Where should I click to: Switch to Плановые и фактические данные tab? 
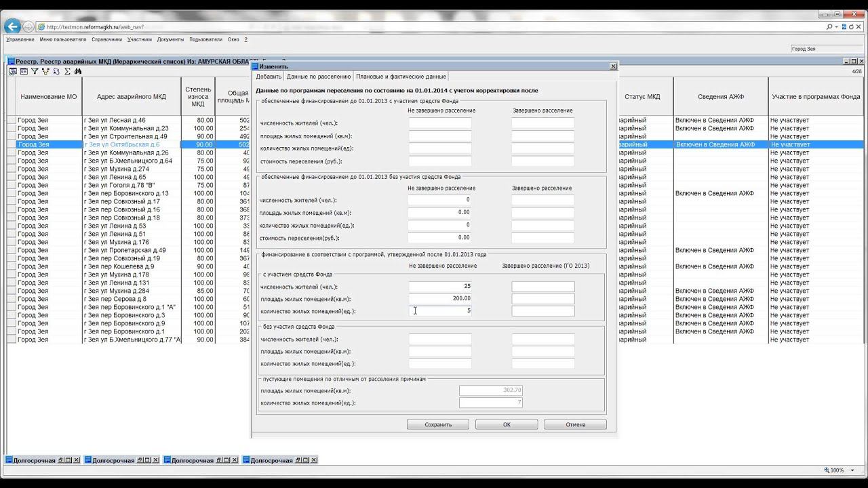point(401,77)
